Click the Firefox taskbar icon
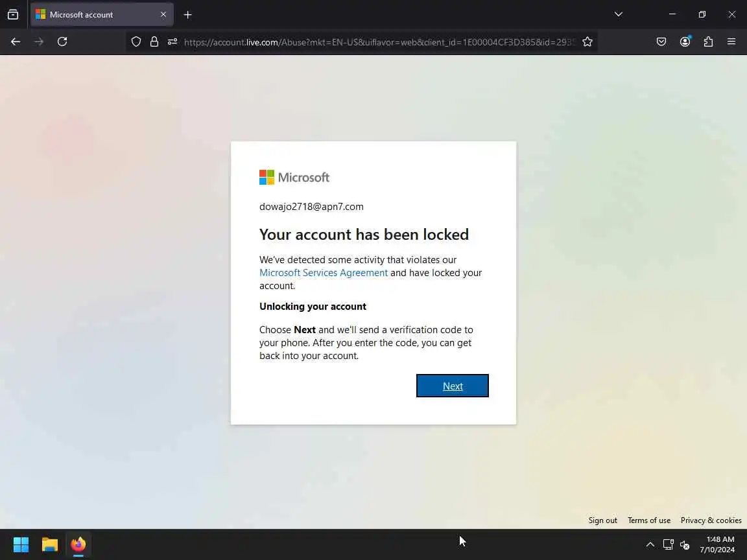 (78, 544)
